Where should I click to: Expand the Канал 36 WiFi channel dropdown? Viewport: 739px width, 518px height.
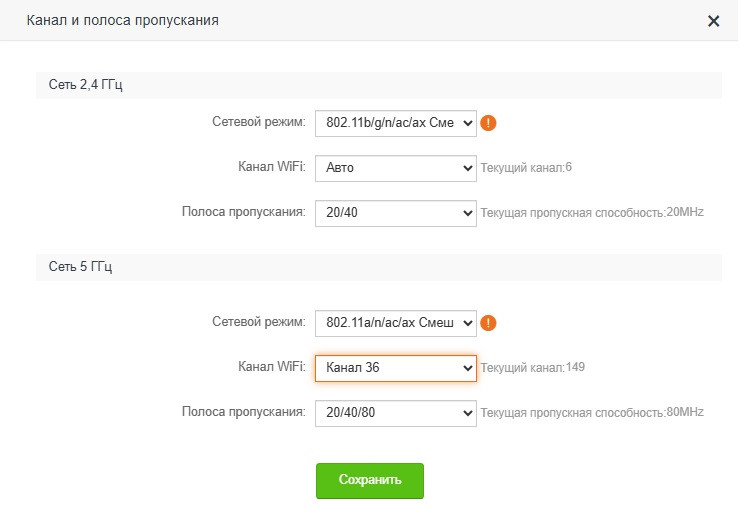396,368
